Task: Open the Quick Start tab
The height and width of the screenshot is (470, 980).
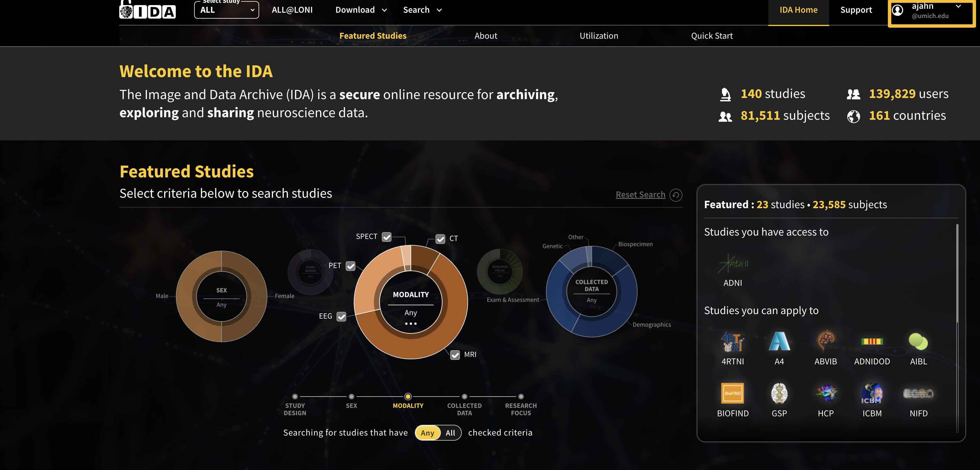Action: (x=712, y=36)
